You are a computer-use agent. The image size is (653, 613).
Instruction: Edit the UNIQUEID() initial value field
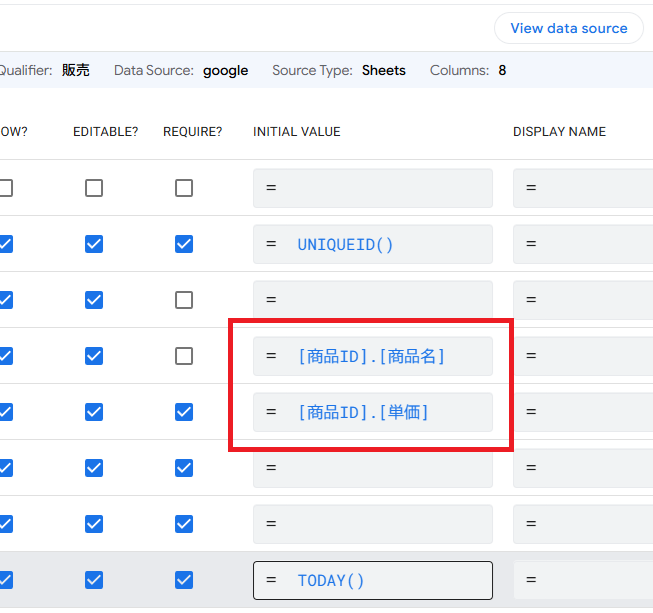click(x=372, y=244)
